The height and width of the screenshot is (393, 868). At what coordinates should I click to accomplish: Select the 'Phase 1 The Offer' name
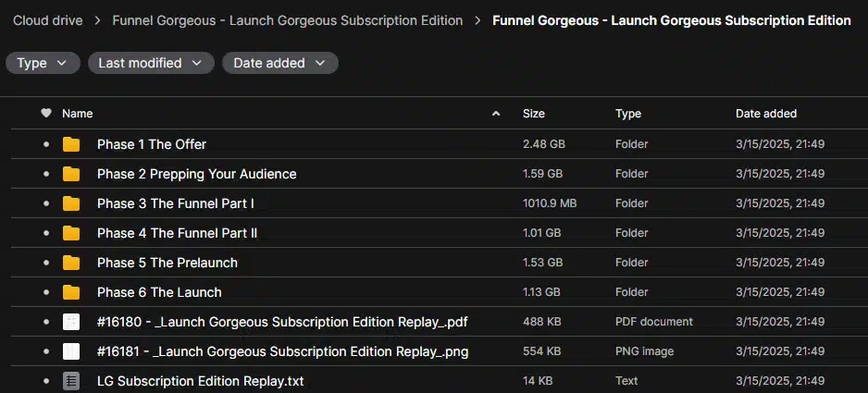152,144
